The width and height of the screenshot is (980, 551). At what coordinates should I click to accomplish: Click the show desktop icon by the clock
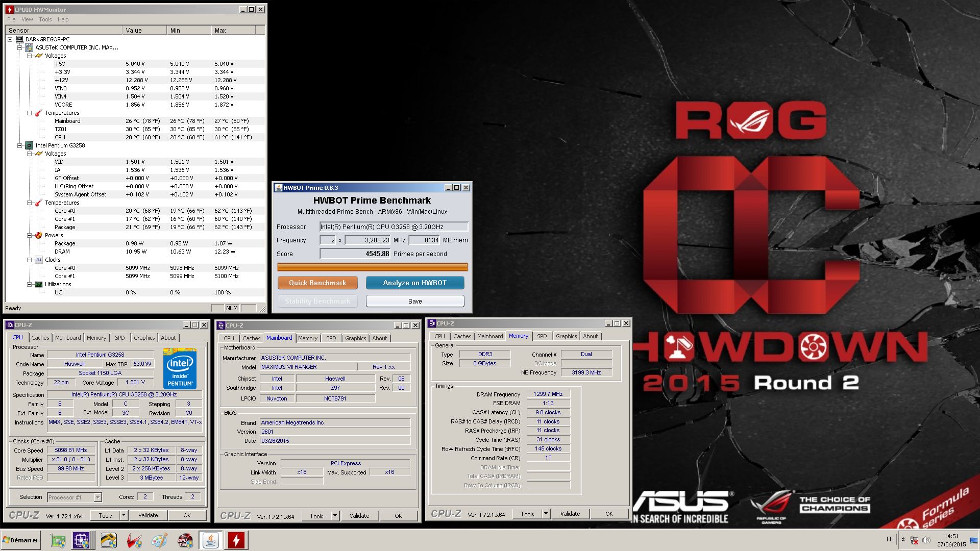pos(974,540)
